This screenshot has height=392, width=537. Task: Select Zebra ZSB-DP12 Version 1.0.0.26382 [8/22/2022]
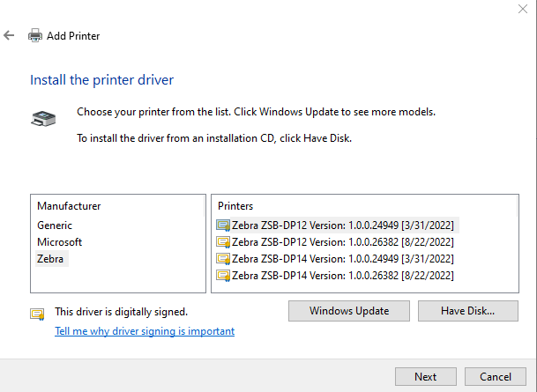pos(335,242)
